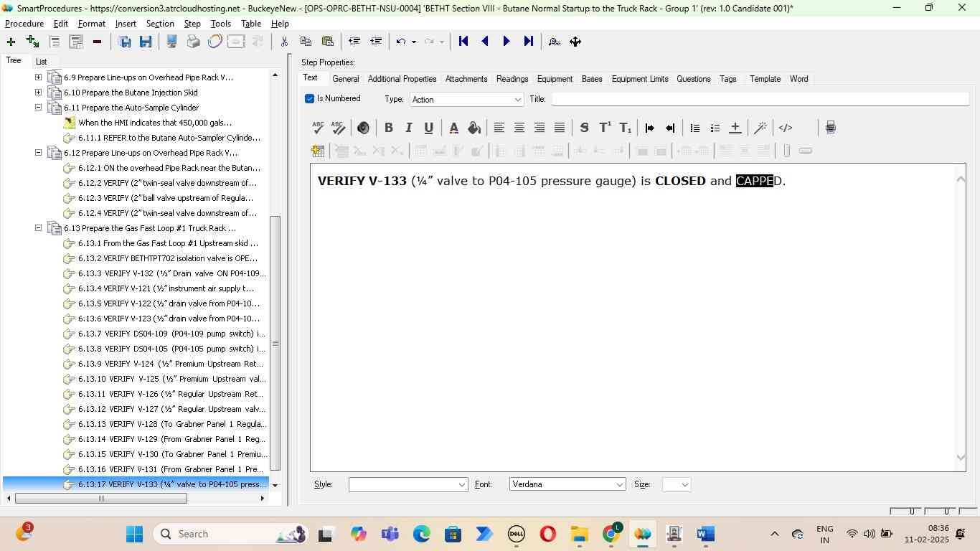This screenshot has width=980, height=551.
Task: Click the first ABC spell check icon
Action: (318, 128)
